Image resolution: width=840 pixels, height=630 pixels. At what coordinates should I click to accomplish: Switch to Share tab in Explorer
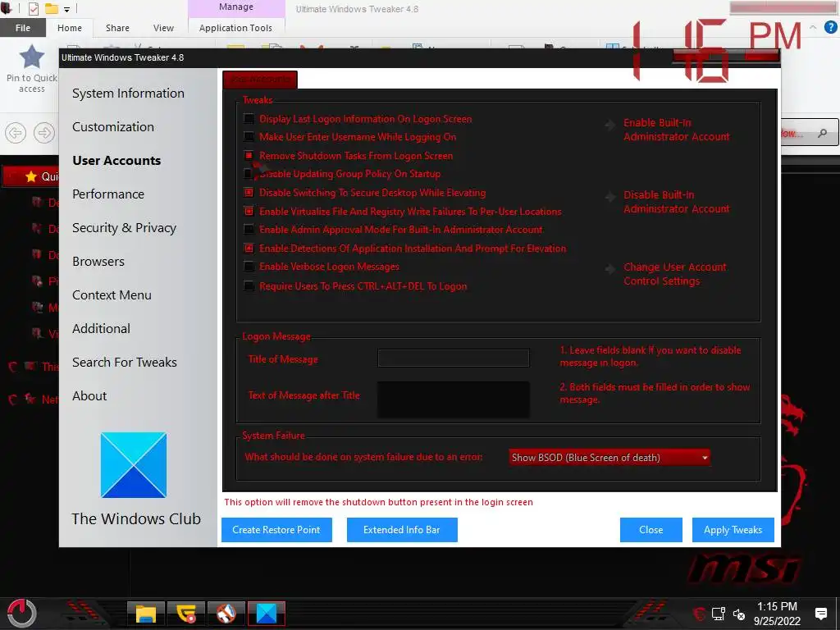coord(117,28)
